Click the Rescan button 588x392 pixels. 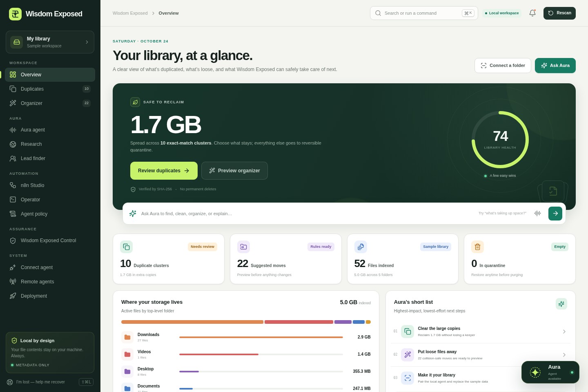pos(559,13)
